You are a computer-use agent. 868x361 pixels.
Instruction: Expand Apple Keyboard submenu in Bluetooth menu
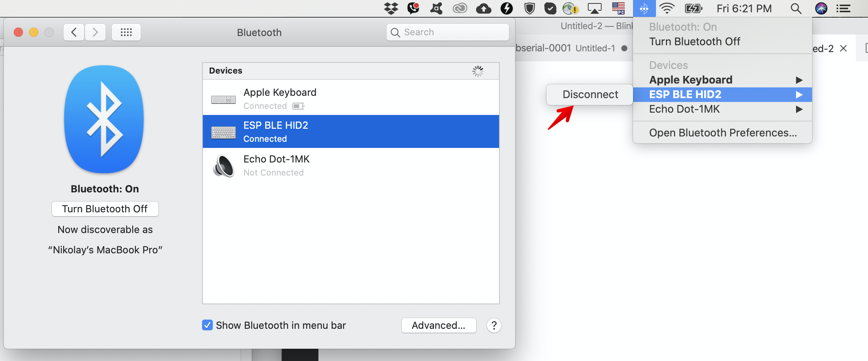[722, 80]
